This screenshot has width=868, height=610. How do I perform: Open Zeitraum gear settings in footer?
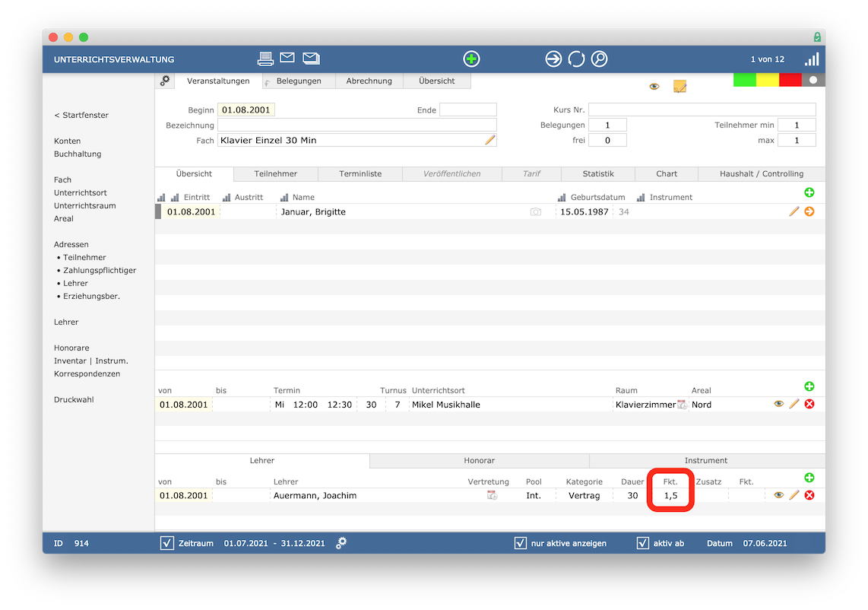point(341,543)
